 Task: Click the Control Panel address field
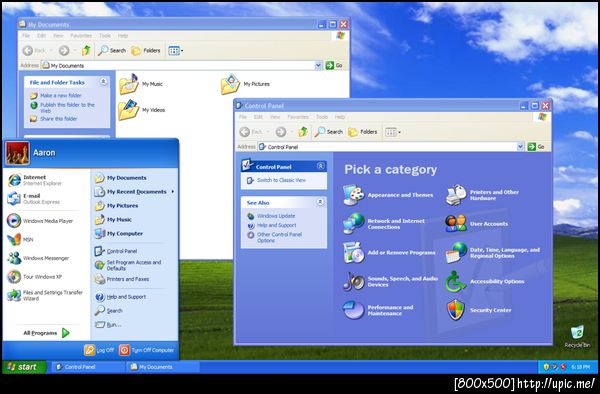click(391, 147)
